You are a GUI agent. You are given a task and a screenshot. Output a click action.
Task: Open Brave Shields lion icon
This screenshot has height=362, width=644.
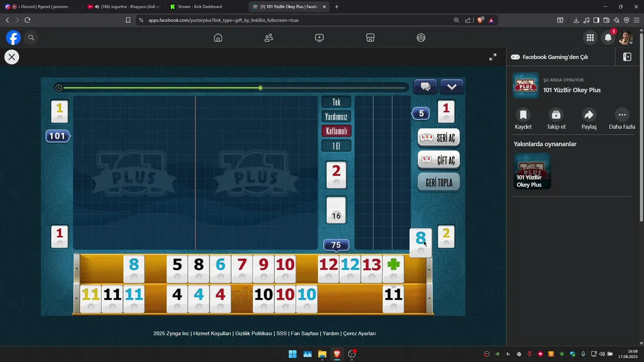[480, 20]
